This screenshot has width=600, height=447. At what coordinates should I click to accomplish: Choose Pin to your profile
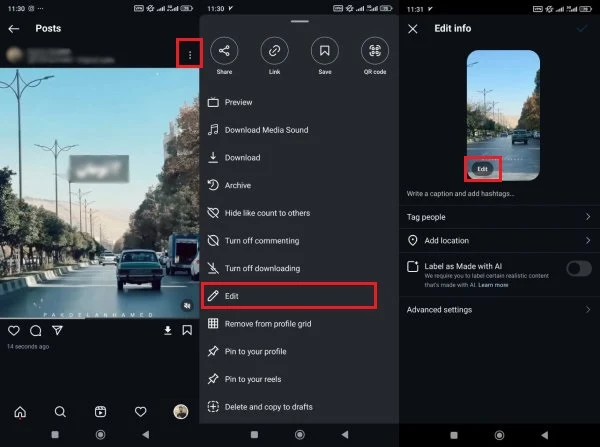(299, 351)
